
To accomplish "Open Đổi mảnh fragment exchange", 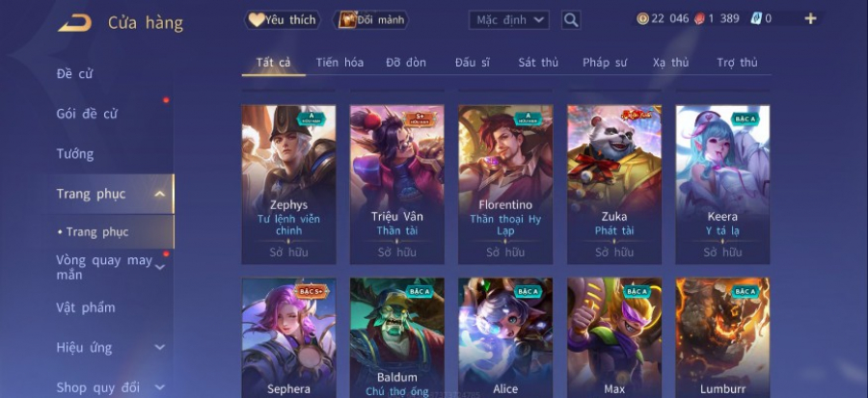I will (x=371, y=20).
